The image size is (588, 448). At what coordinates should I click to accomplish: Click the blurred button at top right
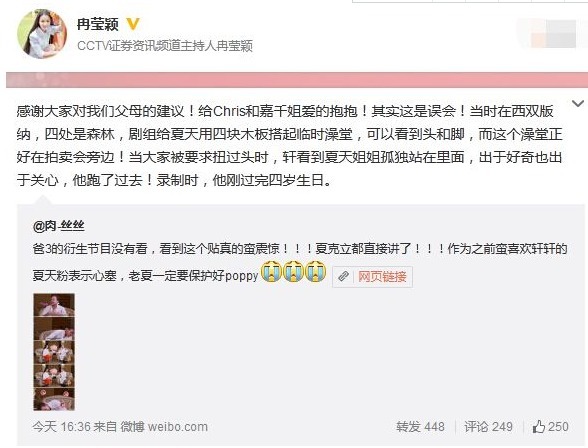tap(551, 34)
